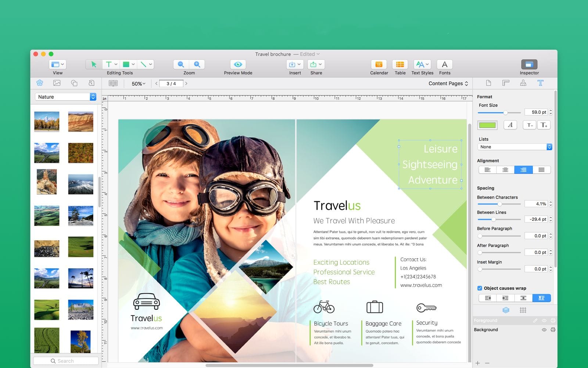Click the Zoom out magnifier icon
588x368 pixels.
(181, 64)
